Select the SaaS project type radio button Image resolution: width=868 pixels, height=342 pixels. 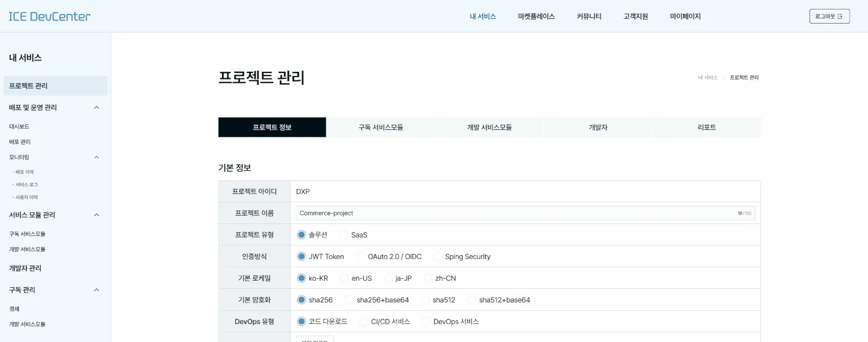tap(344, 234)
